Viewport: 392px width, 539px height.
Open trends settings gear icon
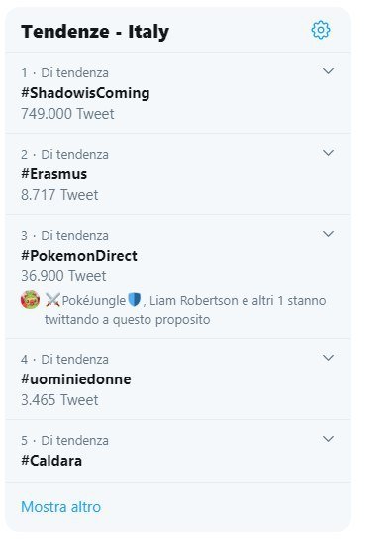coord(320,30)
